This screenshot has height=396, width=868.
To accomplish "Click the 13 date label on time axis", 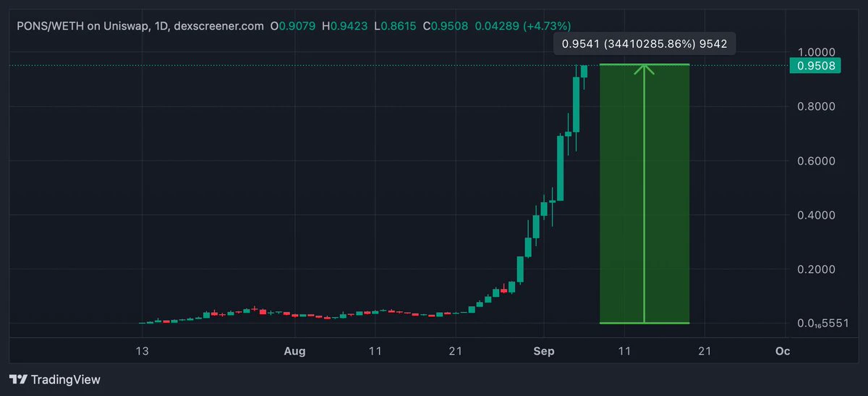I will coord(142,351).
